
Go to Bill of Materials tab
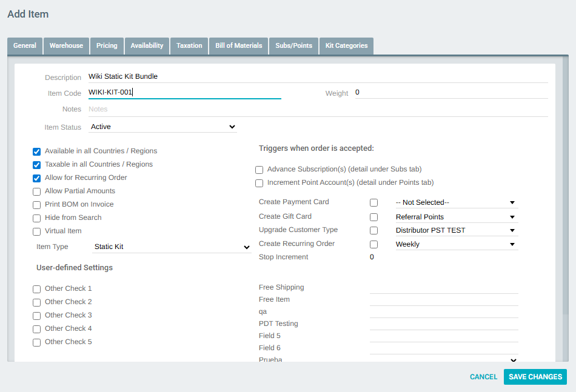[238, 46]
